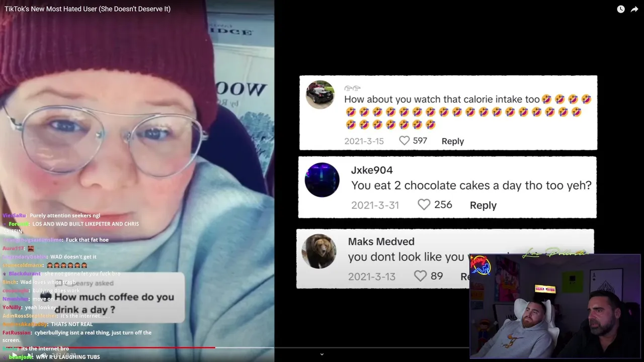Mute the video with the speaker icon
The height and width of the screenshot is (362, 644).
[44, 355]
